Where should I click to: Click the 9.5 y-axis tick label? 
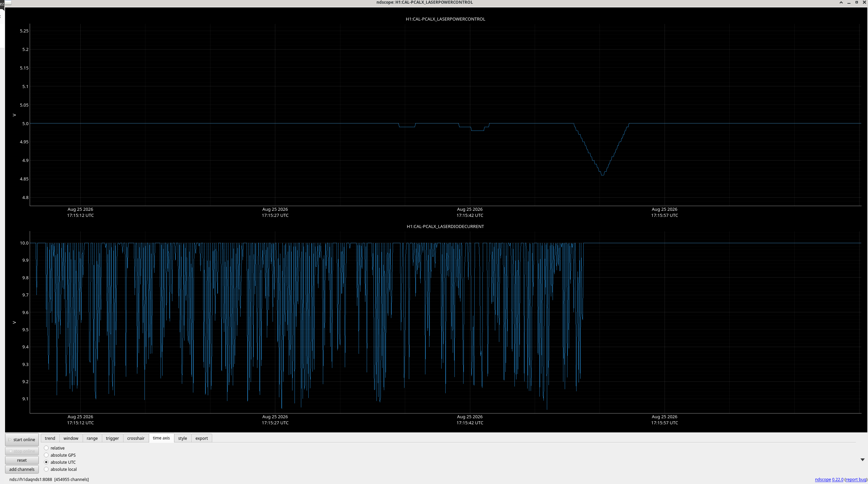(x=25, y=330)
